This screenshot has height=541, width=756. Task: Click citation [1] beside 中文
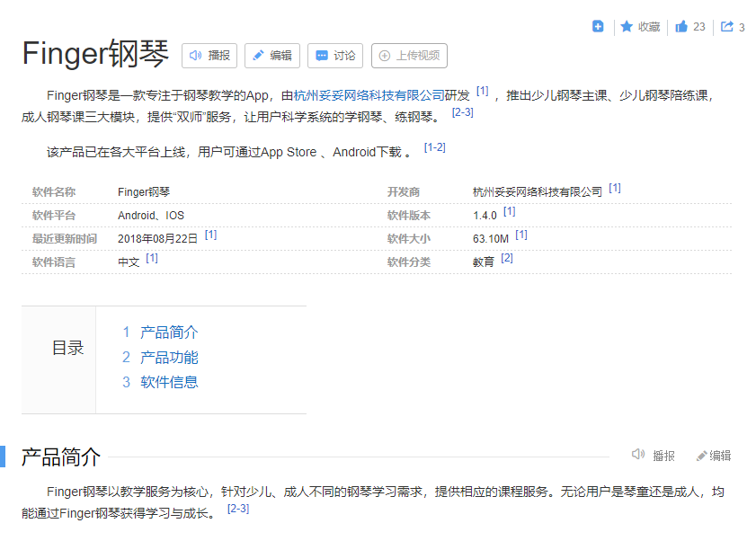point(152,259)
